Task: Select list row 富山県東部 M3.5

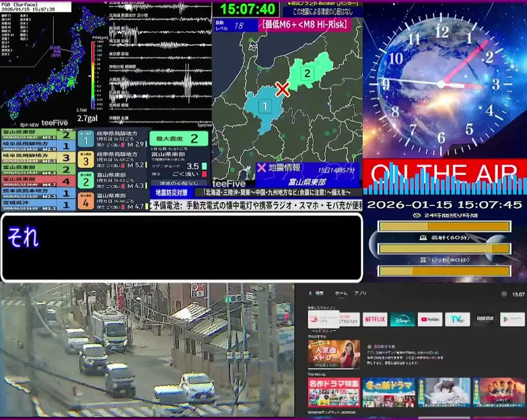Action: 38,135
